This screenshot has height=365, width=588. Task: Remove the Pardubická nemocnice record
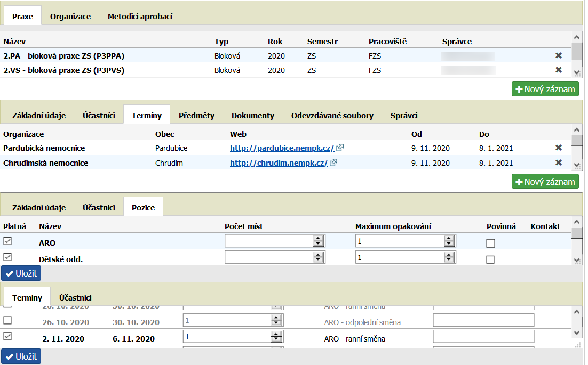[x=558, y=148]
